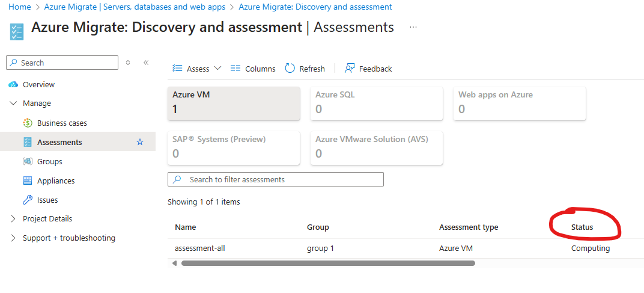Click the Feedback button
The image size is (644, 293).
pyautogui.click(x=368, y=69)
